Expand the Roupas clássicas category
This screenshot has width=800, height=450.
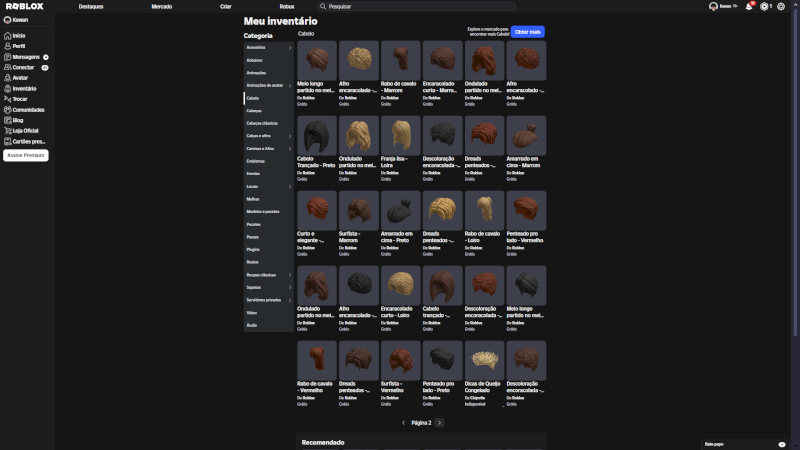tap(269, 274)
